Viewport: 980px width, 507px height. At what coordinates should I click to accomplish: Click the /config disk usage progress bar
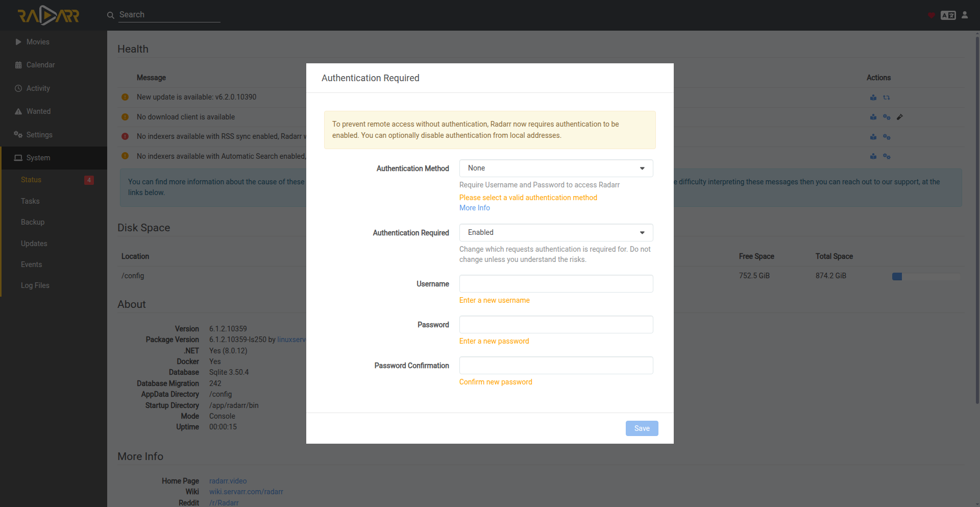click(x=925, y=276)
